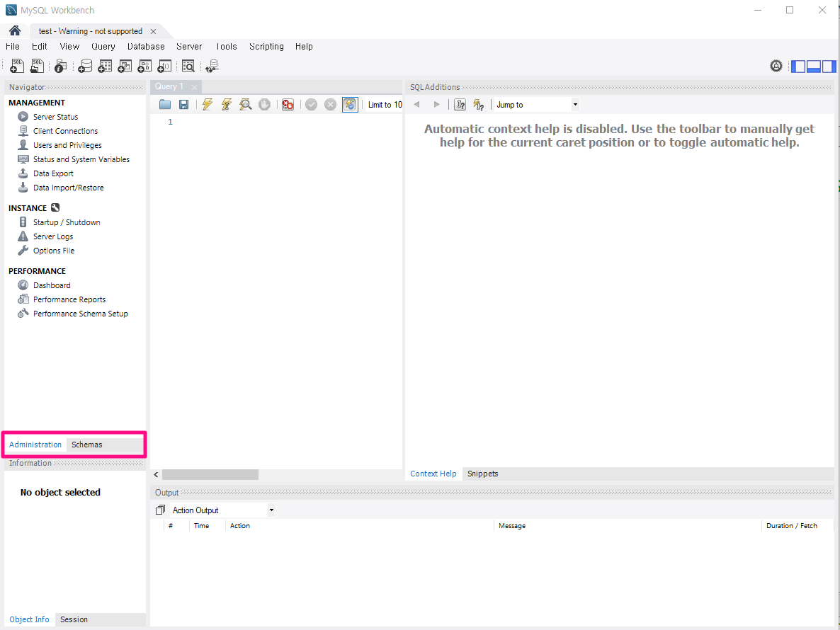This screenshot has width=840, height=630.
Task: Toggle the right sidebar panel visibility
Action: coord(829,67)
